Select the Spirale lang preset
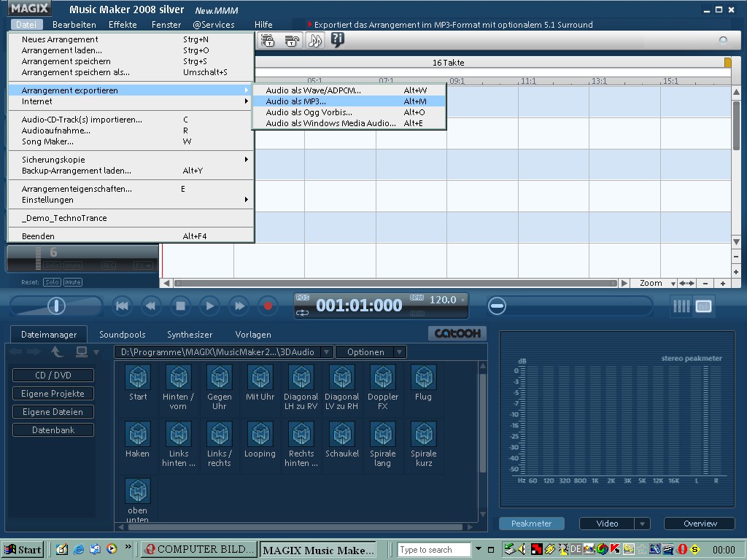This screenshot has width=747, height=560. [382, 444]
